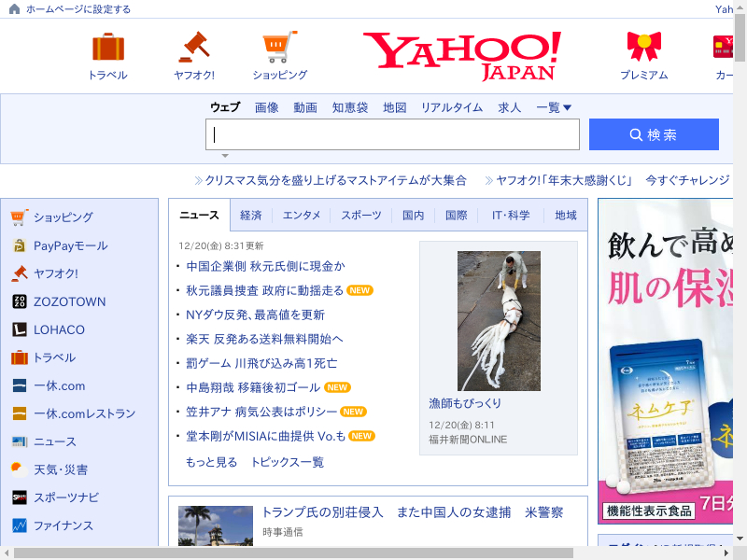Screen dimensions: 747x560
Task: Switch to the 国内 news tab
Action: pyautogui.click(x=413, y=216)
